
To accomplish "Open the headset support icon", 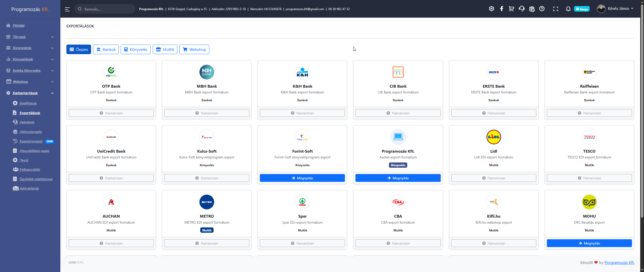I will (521, 9).
